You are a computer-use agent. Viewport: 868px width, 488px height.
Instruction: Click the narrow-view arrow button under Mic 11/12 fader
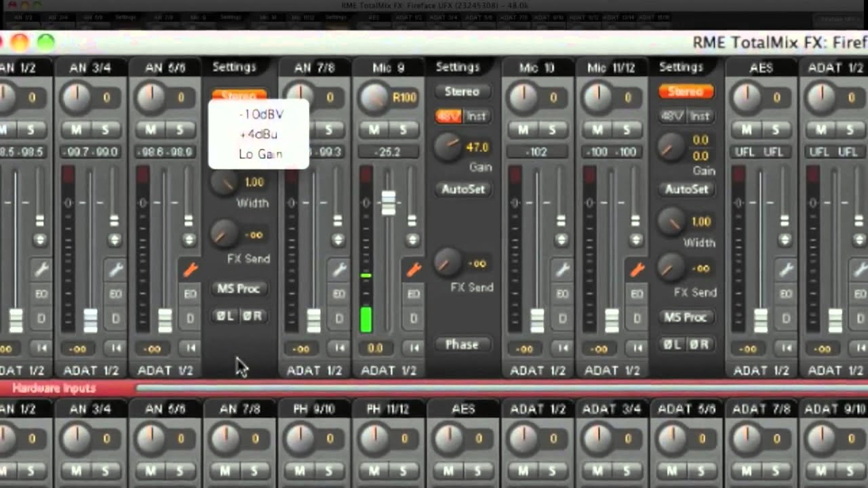[637, 348]
